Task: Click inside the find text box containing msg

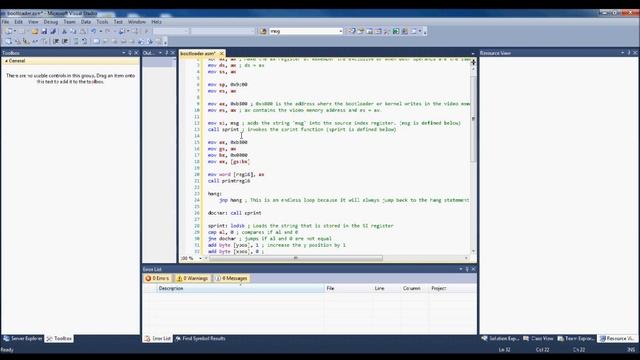Action: [303, 31]
